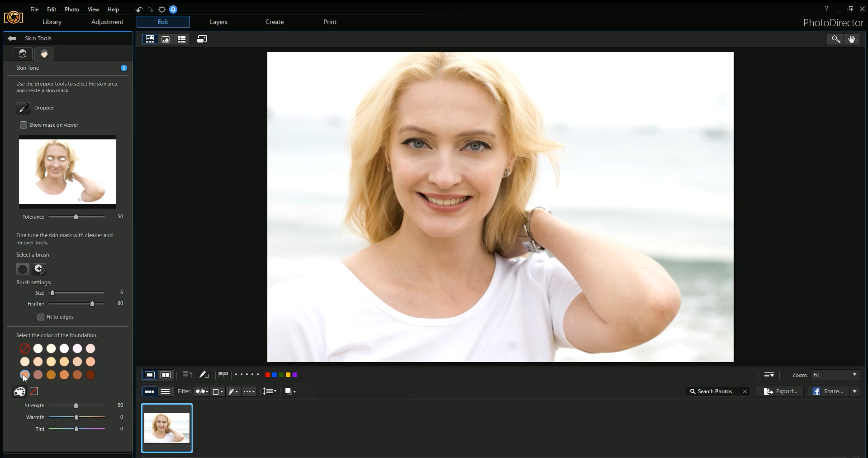Open the label filter dropdown
868x458 pixels.
218,391
